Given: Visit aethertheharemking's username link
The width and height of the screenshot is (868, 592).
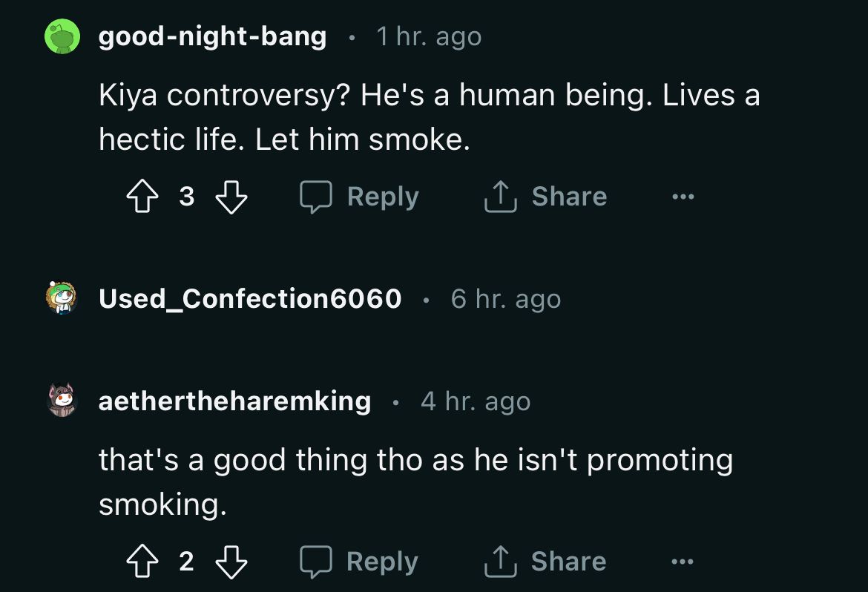Looking at the screenshot, I should [234, 401].
